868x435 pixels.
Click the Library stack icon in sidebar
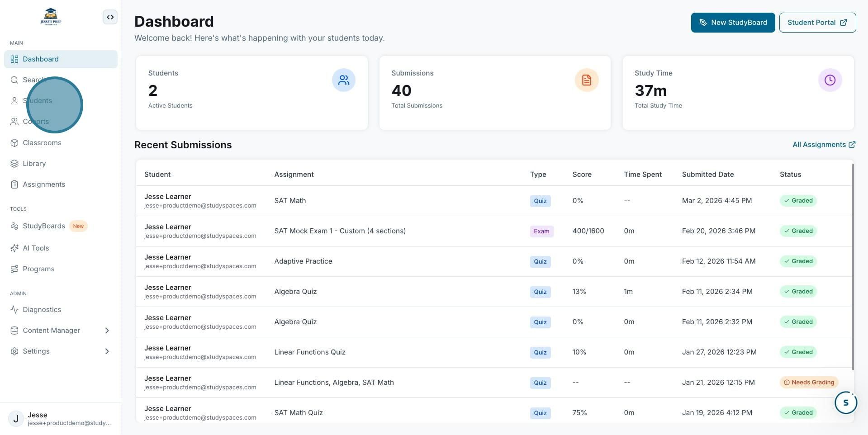14,164
